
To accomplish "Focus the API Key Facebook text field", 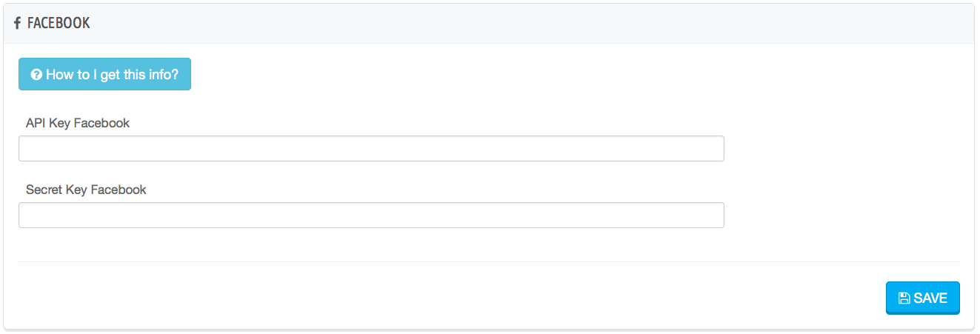I will (370, 148).
